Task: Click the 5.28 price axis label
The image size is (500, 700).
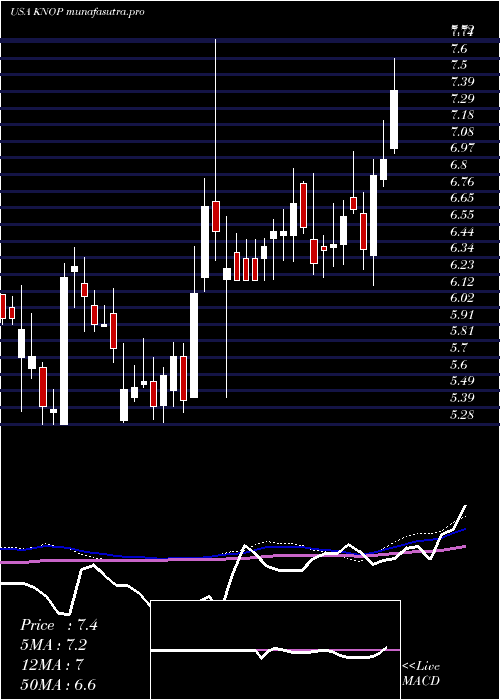Action: [x=462, y=415]
